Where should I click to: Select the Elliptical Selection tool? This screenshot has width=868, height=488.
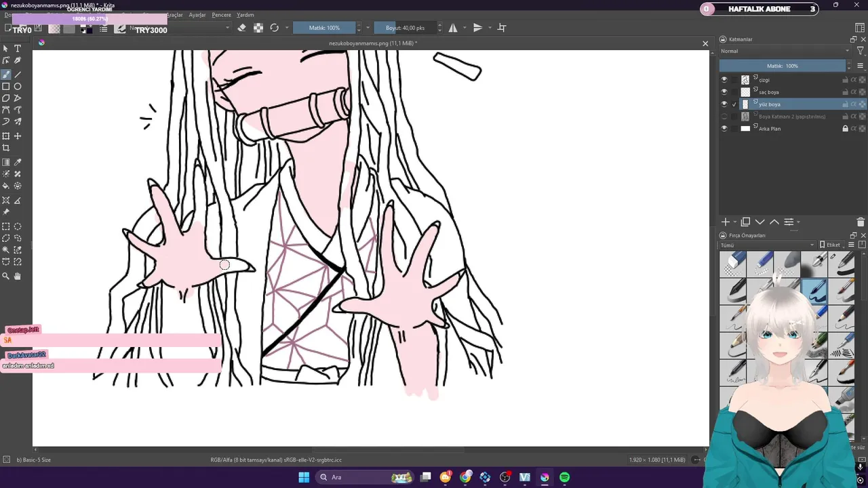pos(18,227)
